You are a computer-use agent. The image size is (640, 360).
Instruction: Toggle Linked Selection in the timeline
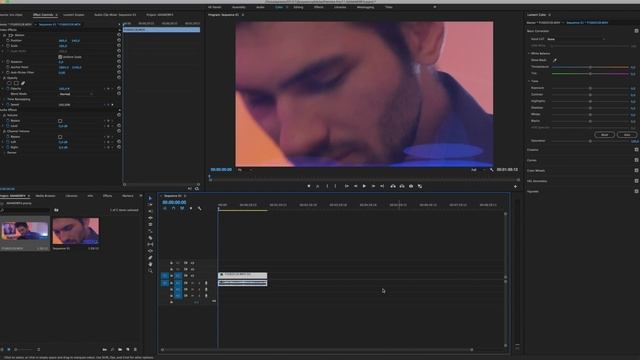click(182, 209)
